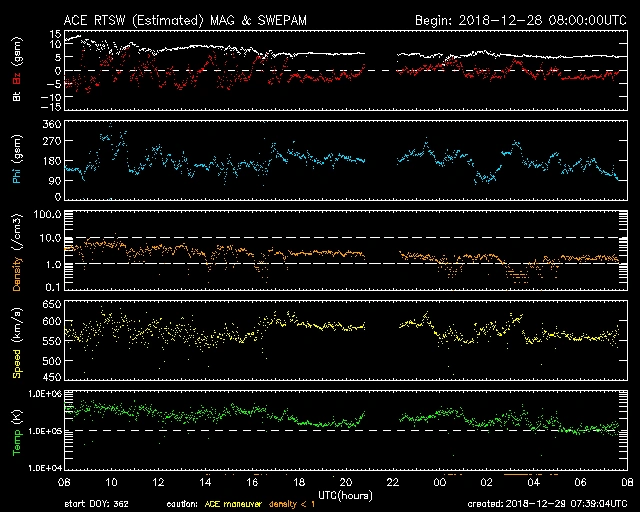The image size is (640, 512).
Task: Click the 00 hour tick on time axis
Action: tap(440, 483)
